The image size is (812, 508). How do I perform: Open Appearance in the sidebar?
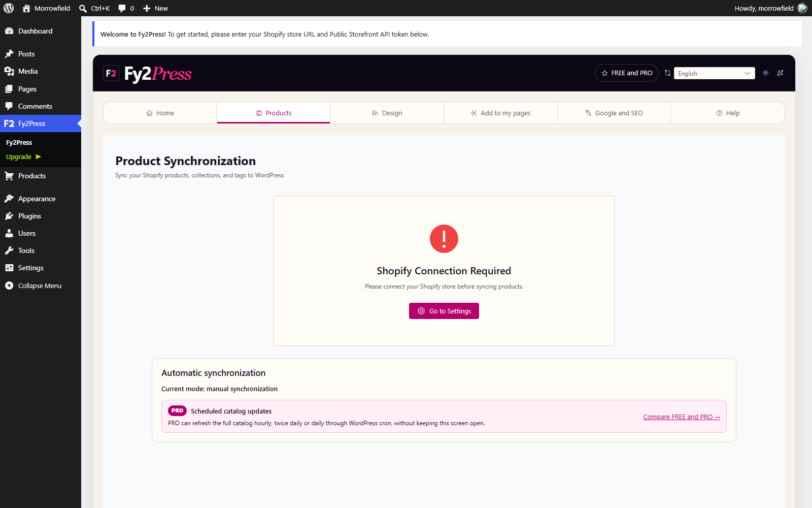(x=41, y=199)
